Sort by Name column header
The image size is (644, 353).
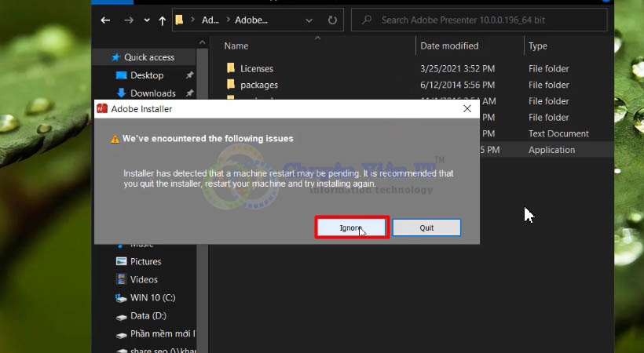pos(236,45)
